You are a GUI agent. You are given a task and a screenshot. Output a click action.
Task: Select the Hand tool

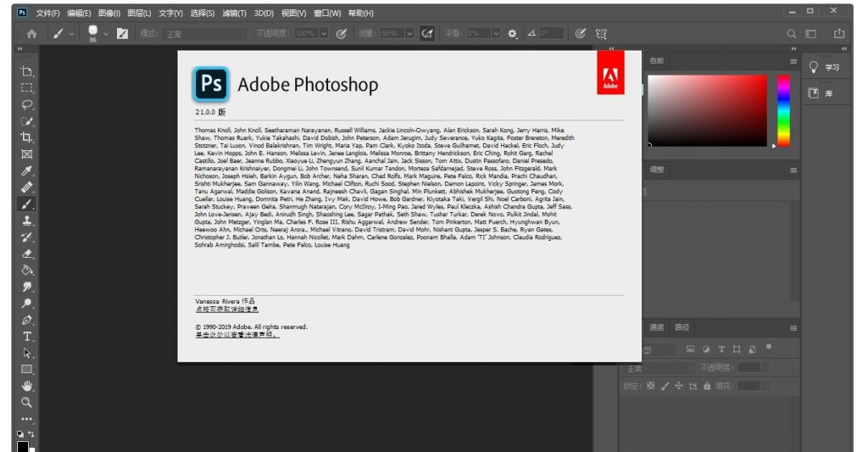pyautogui.click(x=26, y=386)
